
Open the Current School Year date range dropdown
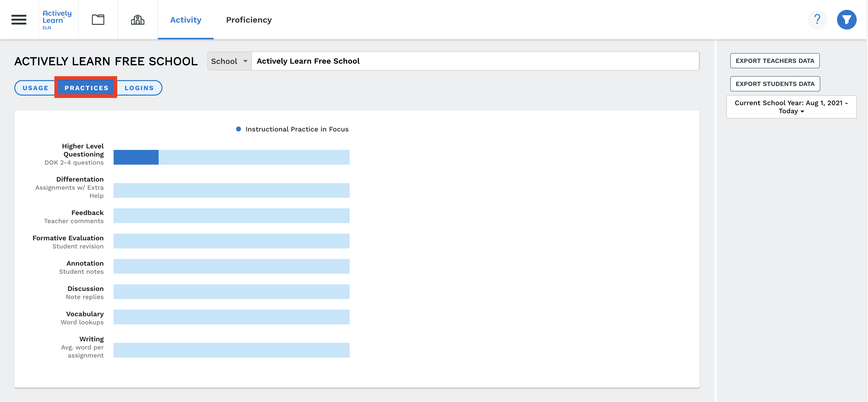791,107
